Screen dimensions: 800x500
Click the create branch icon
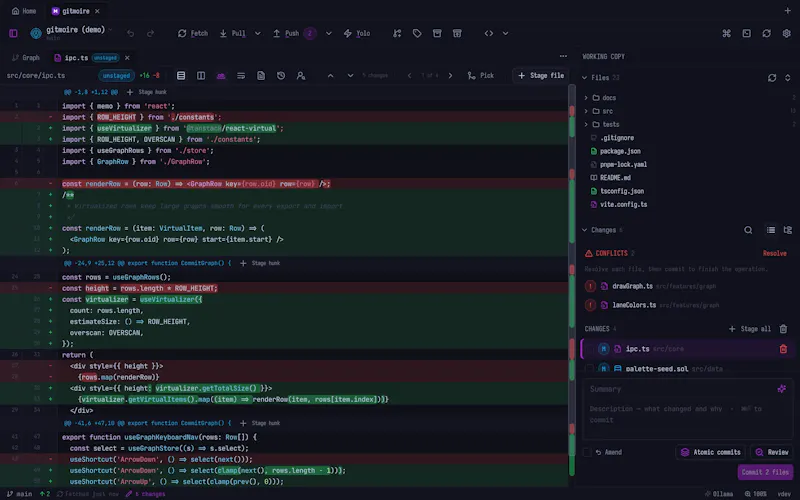tap(397, 33)
